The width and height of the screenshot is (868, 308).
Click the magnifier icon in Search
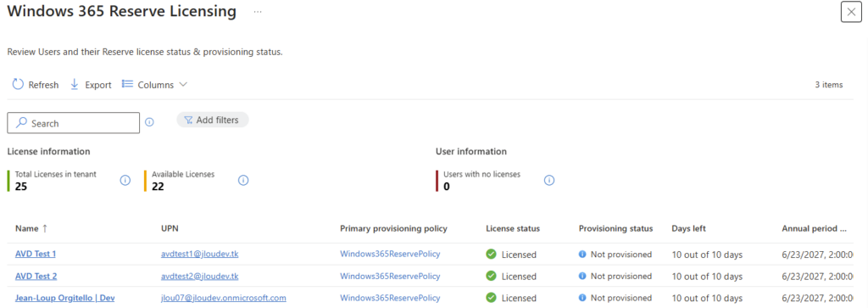coord(21,123)
